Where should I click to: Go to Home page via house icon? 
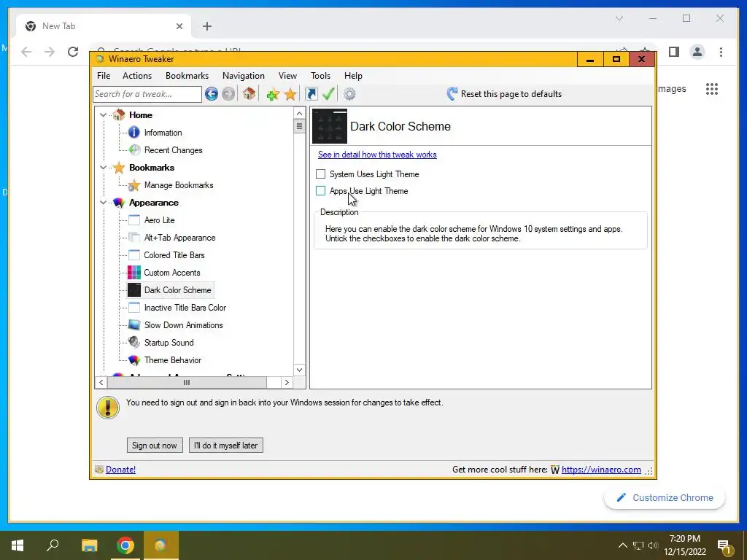[x=249, y=93]
